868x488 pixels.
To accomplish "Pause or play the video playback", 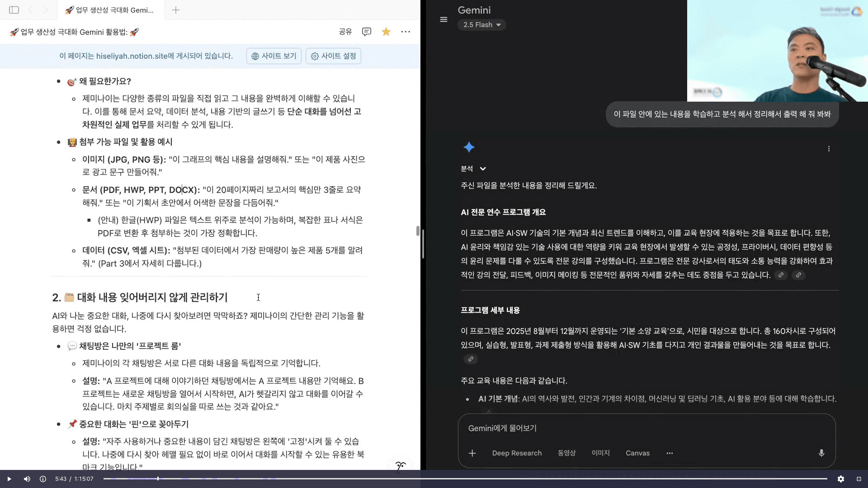I will (9, 479).
